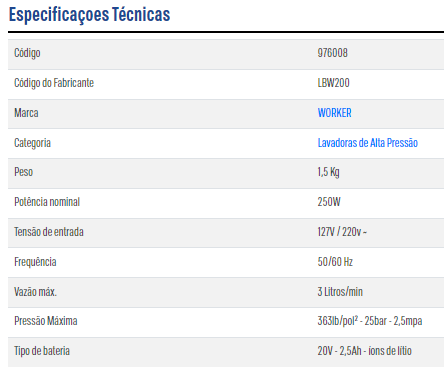The image size is (444, 377).
Task: Open Lavadoras de Alta Pressão category link
Action: click(367, 143)
